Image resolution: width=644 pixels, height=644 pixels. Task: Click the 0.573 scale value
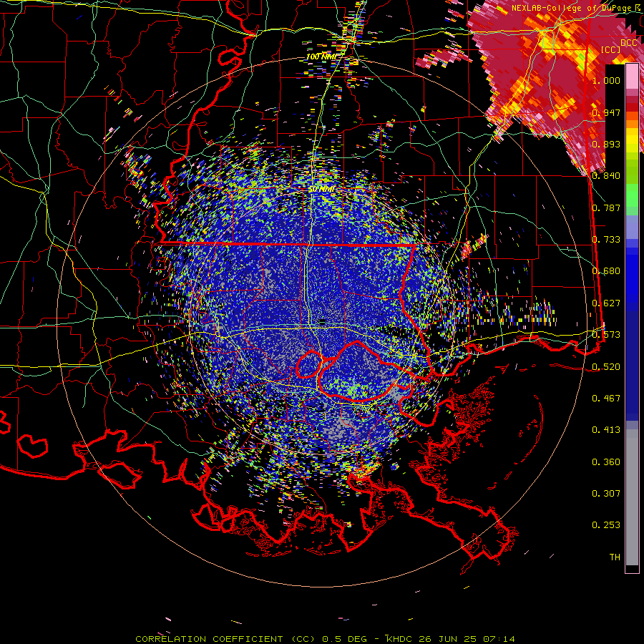pyautogui.click(x=606, y=335)
